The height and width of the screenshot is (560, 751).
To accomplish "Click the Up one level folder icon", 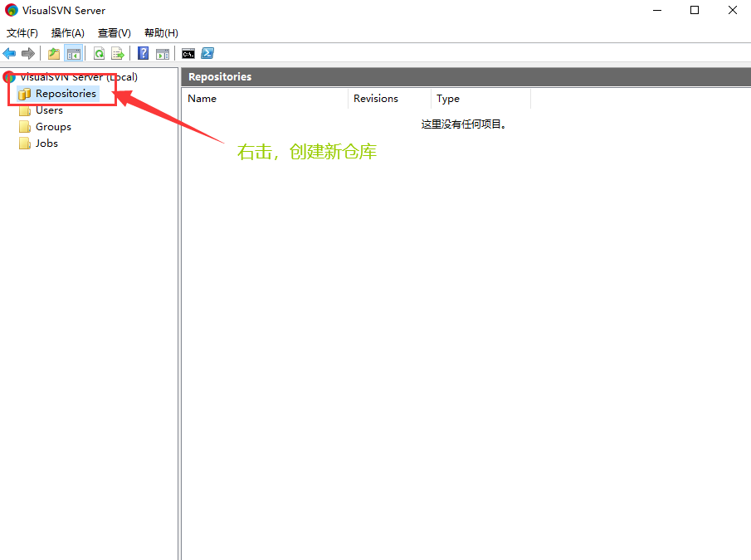I will [54, 54].
